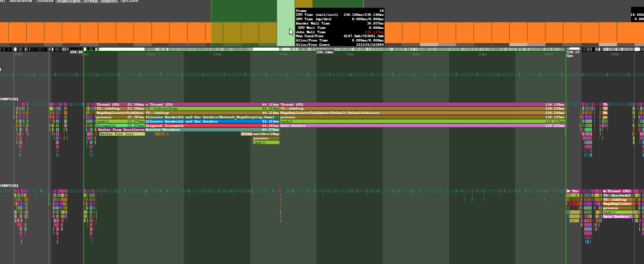Viewport: 644px width, 264px height.
Task: Click the play-arrow Thr bar in lower thread
Action: [573, 191]
